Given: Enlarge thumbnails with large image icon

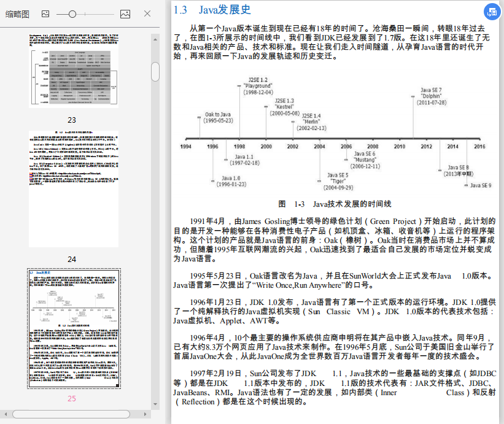Looking at the screenshot, I should [125, 14].
